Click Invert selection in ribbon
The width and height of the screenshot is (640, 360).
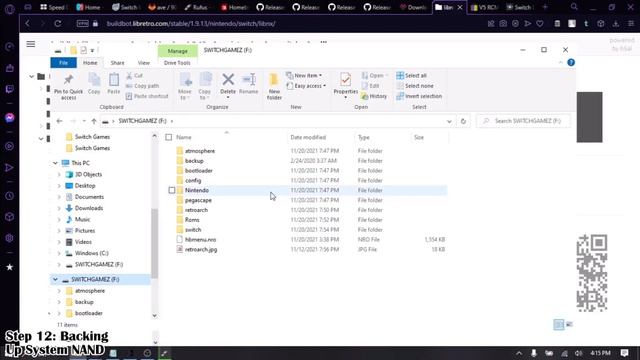(419, 96)
